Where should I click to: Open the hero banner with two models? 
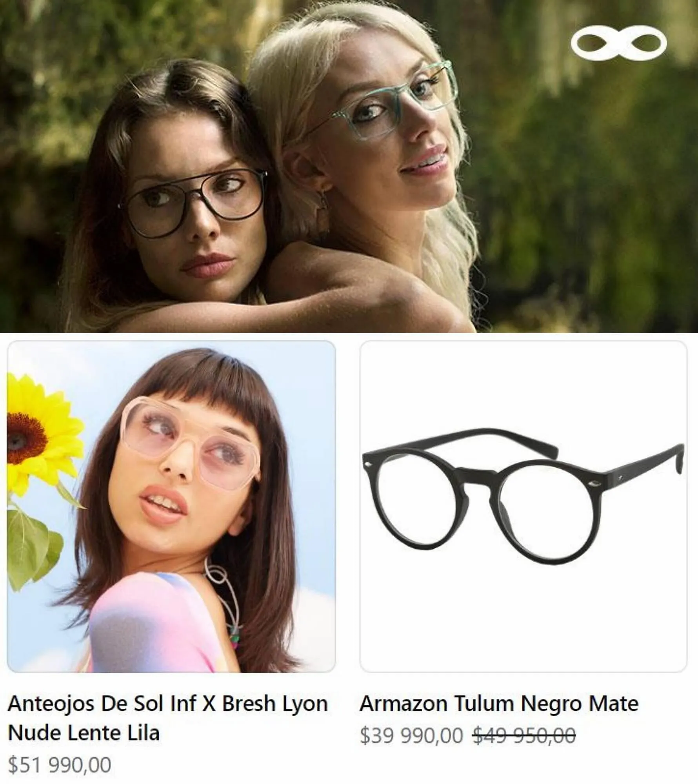pyautogui.click(x=349, y=166)
